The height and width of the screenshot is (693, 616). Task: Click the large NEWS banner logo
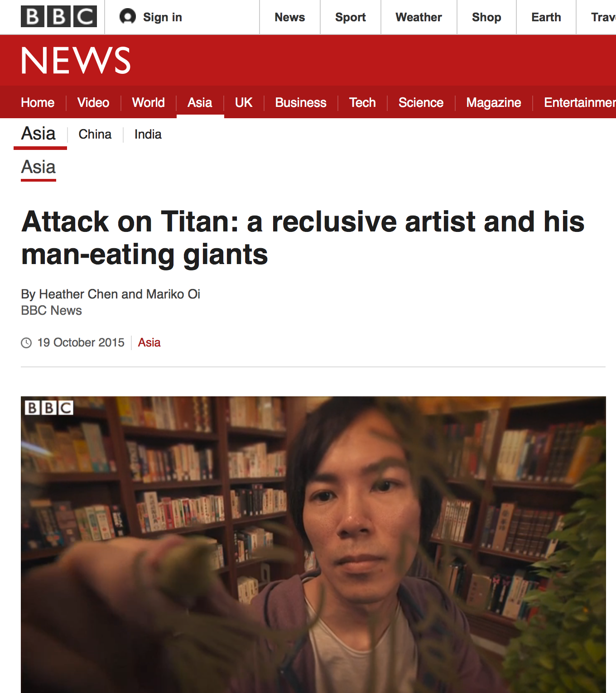pos(76,60)
